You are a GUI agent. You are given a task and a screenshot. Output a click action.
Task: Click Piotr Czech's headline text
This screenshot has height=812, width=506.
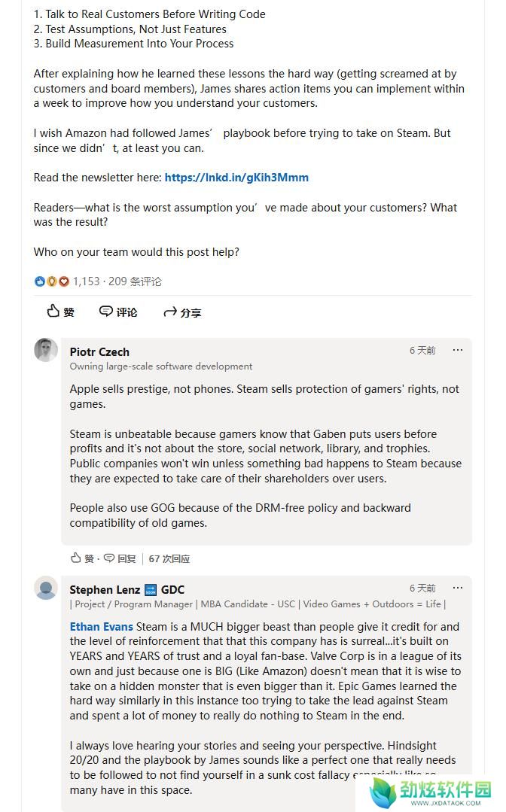pos(161,366)
